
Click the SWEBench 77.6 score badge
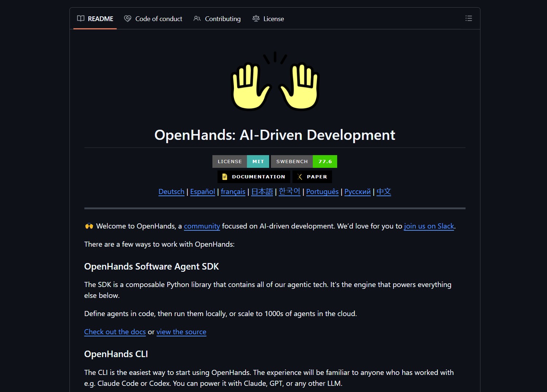[304, 162]
